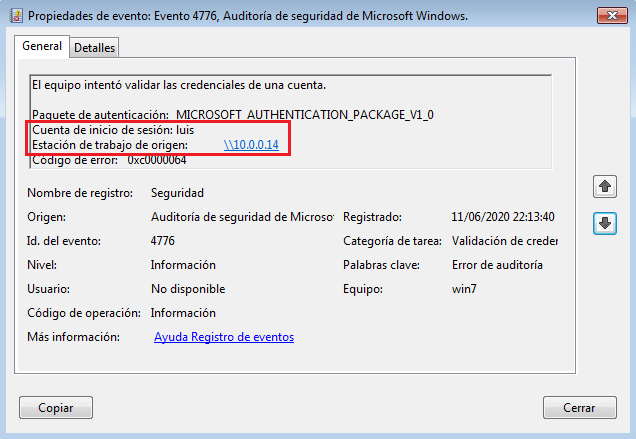Click the 'Usuario:' label
Image resolution: width=636 pixels, height=439 pixels.
[x=48, y=289]
